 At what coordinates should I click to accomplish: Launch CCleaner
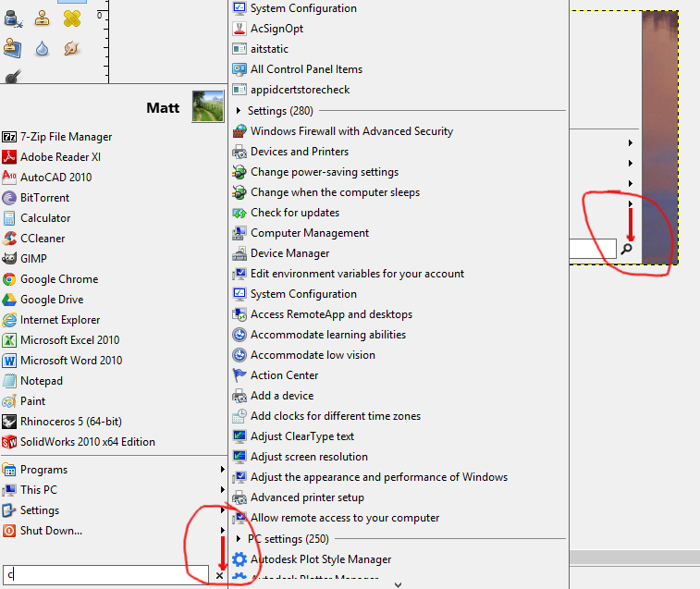click(43, 239)
